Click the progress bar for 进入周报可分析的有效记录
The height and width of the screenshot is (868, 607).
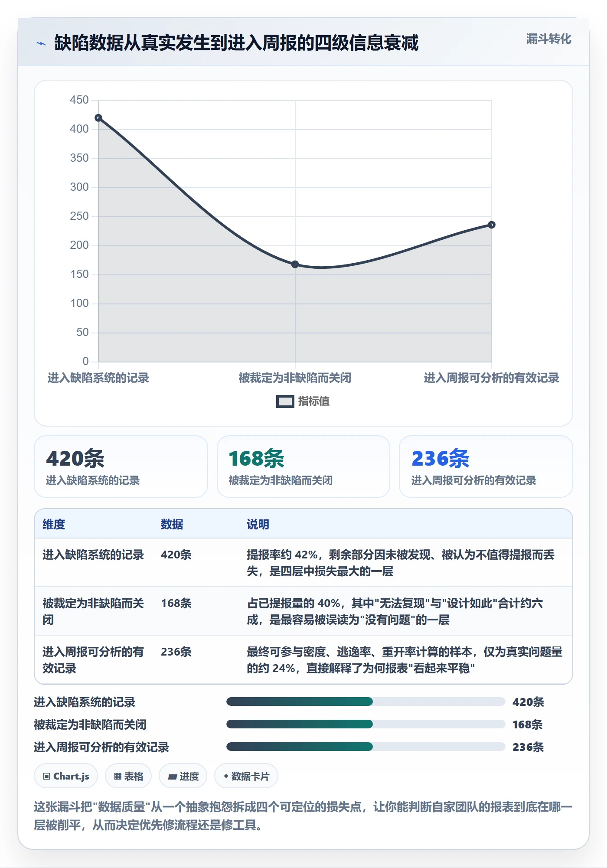point(366,747)
